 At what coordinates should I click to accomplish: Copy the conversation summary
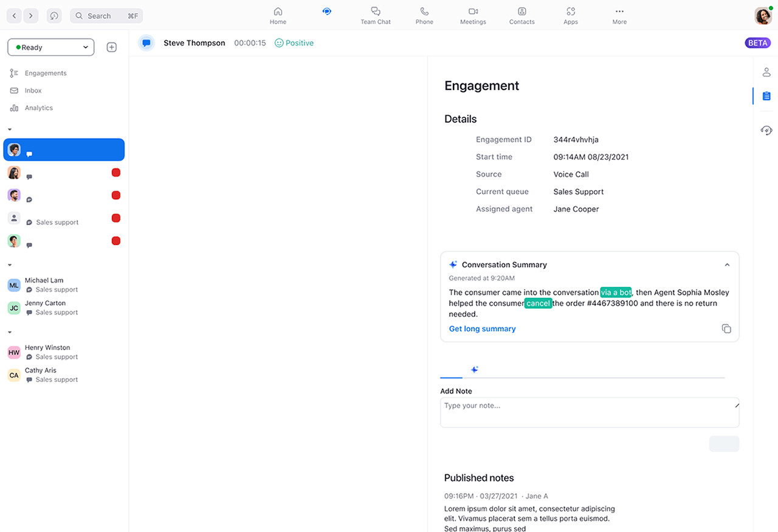point(726,329)
